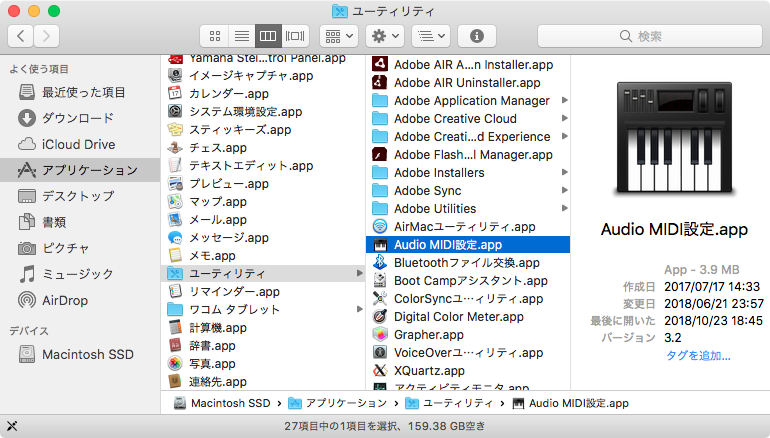The width and height of the screenshot is (770, 438).
Task: Select アプリケーション in sidebar
Action: [80, 170]
